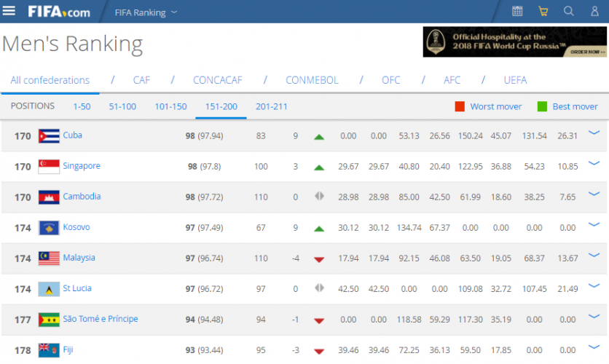Click the FIFA.com logo
Image resolution: width=609 pixels, height=364 pixels.
point(59,12)
